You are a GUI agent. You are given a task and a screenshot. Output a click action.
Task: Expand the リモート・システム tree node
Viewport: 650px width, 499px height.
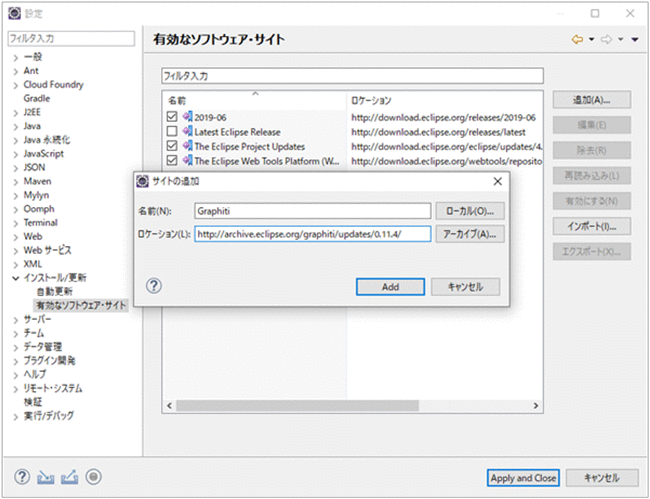click(16, 389)
